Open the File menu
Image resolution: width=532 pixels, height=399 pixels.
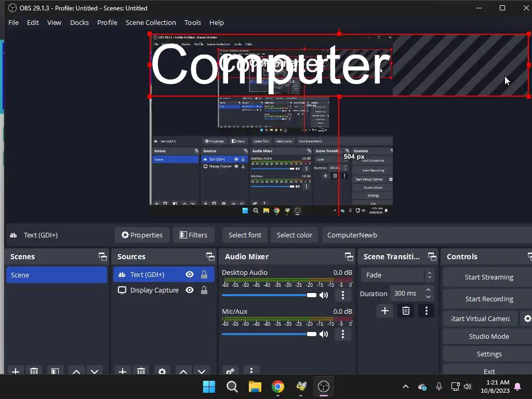[x=14, y=22]
